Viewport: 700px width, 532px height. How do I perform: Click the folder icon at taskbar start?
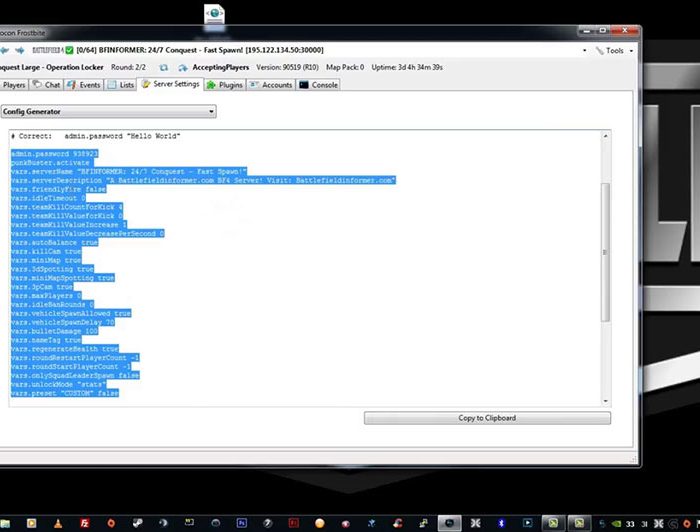click(5, 524)
